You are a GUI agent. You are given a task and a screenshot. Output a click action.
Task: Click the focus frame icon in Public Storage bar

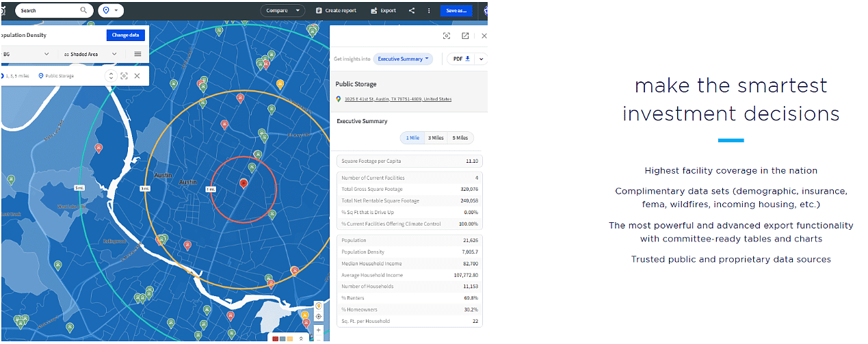[x=124, y=76]
